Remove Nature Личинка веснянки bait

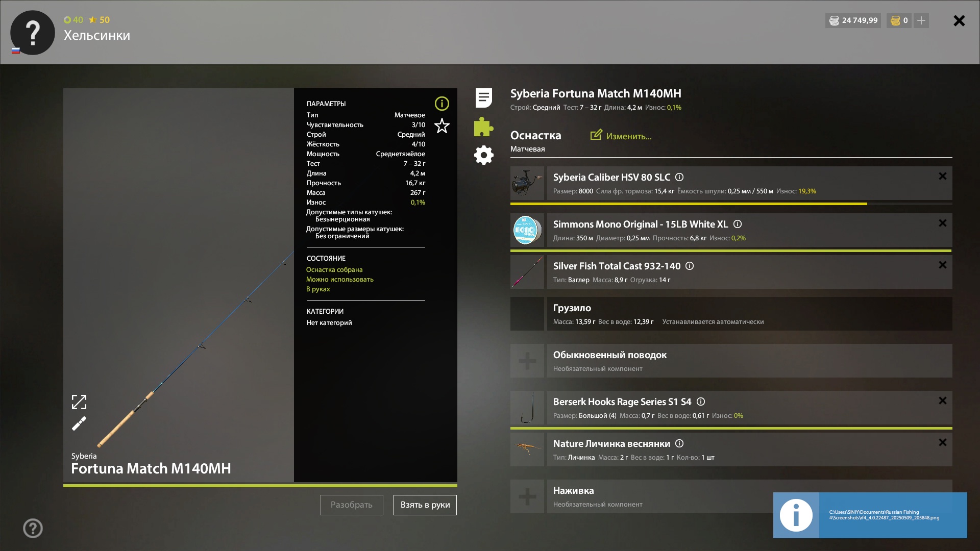943,442
